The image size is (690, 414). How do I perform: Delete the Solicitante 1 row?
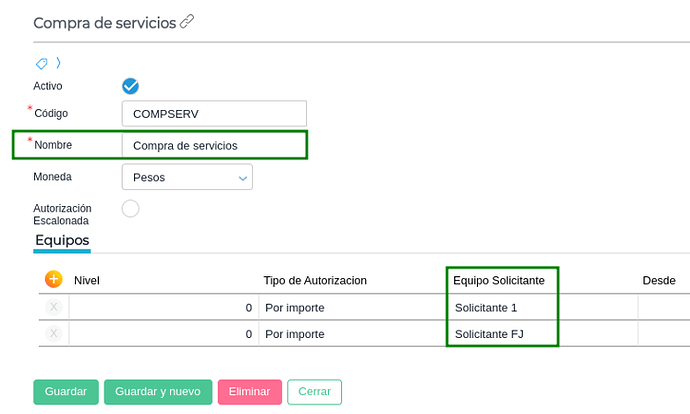(x=53, y=308)
